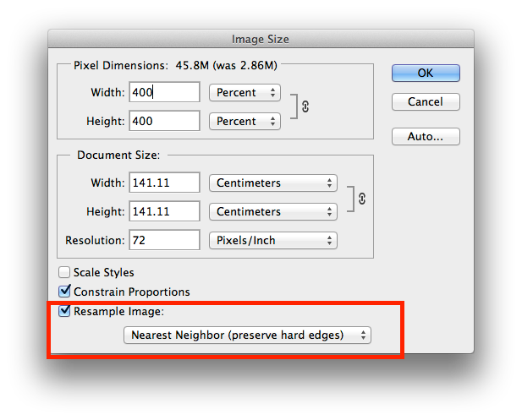
Task: Open pixel Width unit dropdown set to Percent
Action: tap(245, 92)
